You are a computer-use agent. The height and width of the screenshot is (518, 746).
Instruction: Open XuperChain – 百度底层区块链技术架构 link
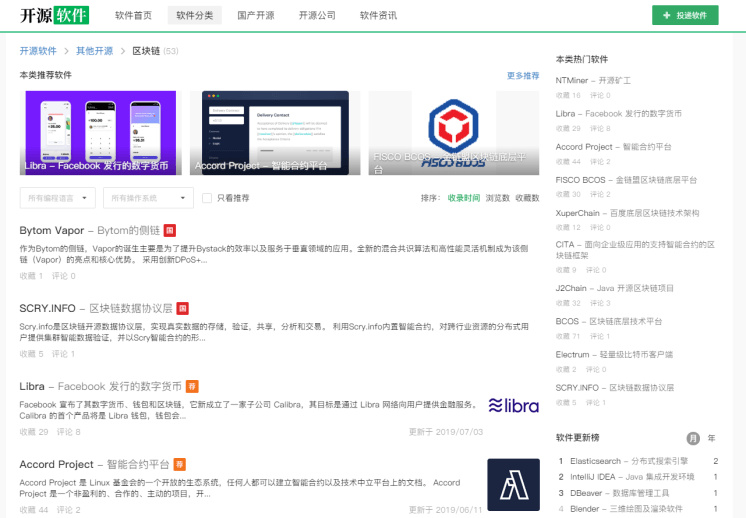pyautogui.click(x=627, y=213)
